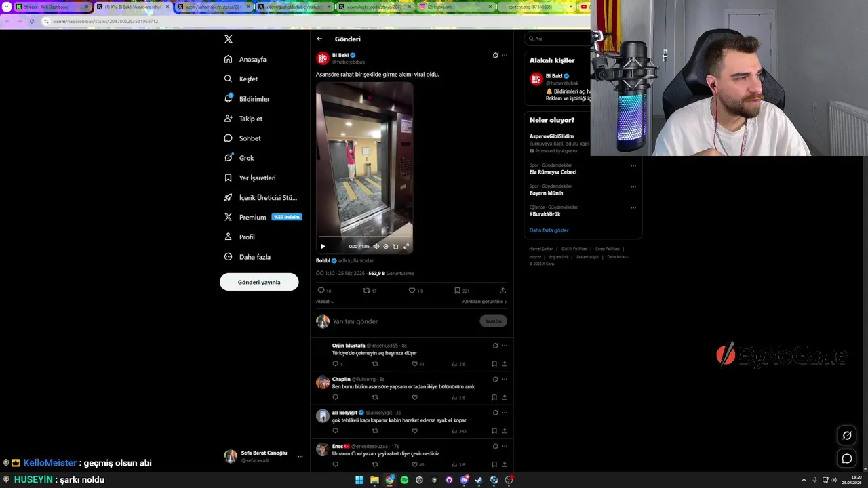Image resolution: width=868 pixels, height=488 pixels.
Task: Open more options on Enes reply
Action: coord(505,446)
